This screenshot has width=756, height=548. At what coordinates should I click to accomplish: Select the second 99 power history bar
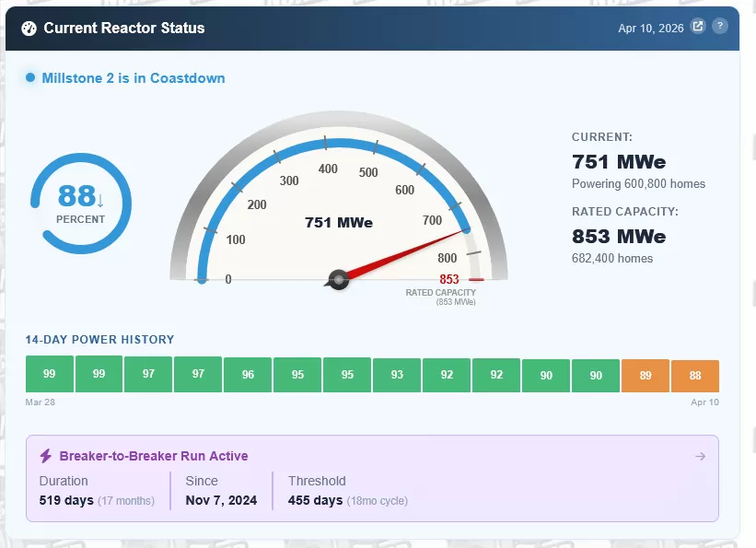pos(99,374)
